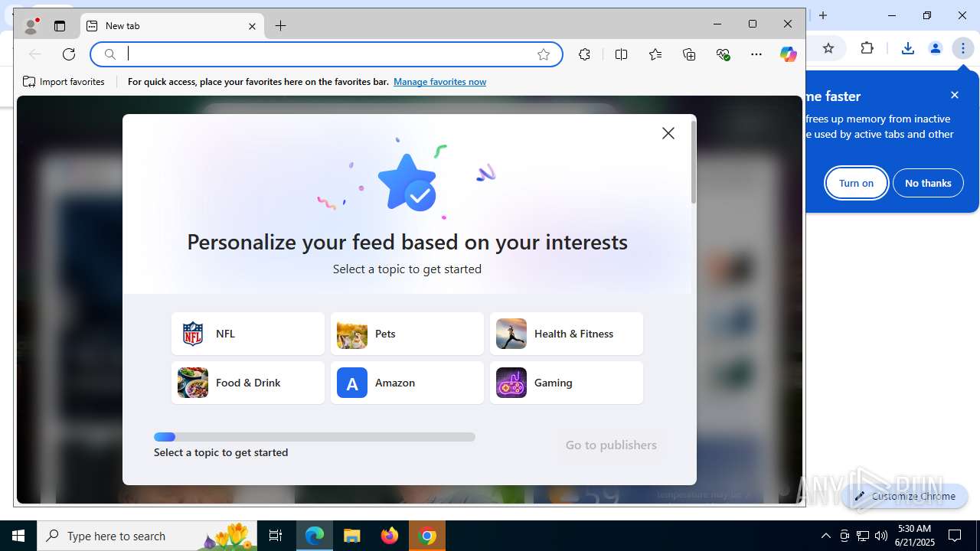
Task: Open Chrome profile avatar icon
Action: point(935,48)
